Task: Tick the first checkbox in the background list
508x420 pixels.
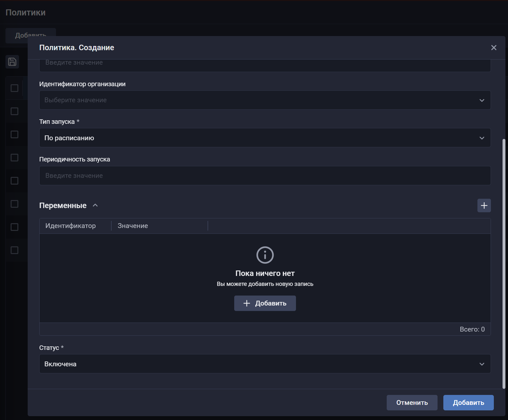Action: click(x=14, y=88)
